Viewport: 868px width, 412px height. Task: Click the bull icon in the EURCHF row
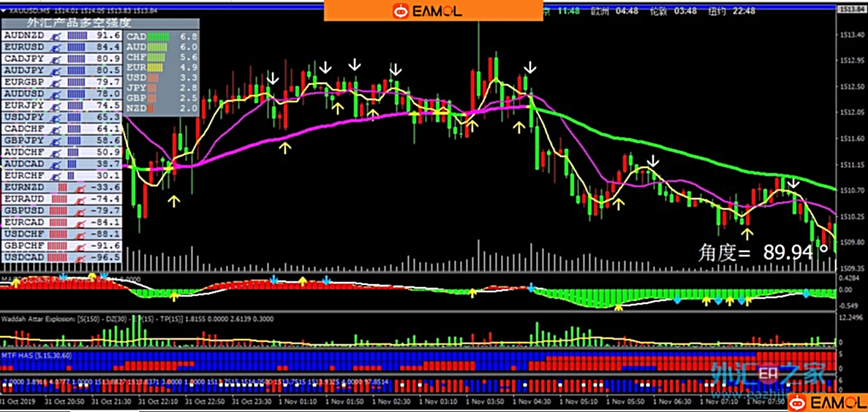[56, 176]
